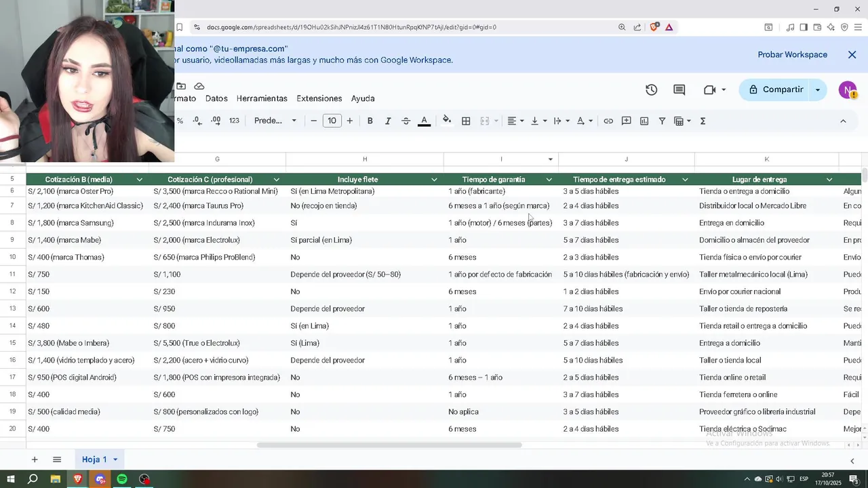
Task: Open filter for Cotización C (profesional)
Action: (276, 180)
